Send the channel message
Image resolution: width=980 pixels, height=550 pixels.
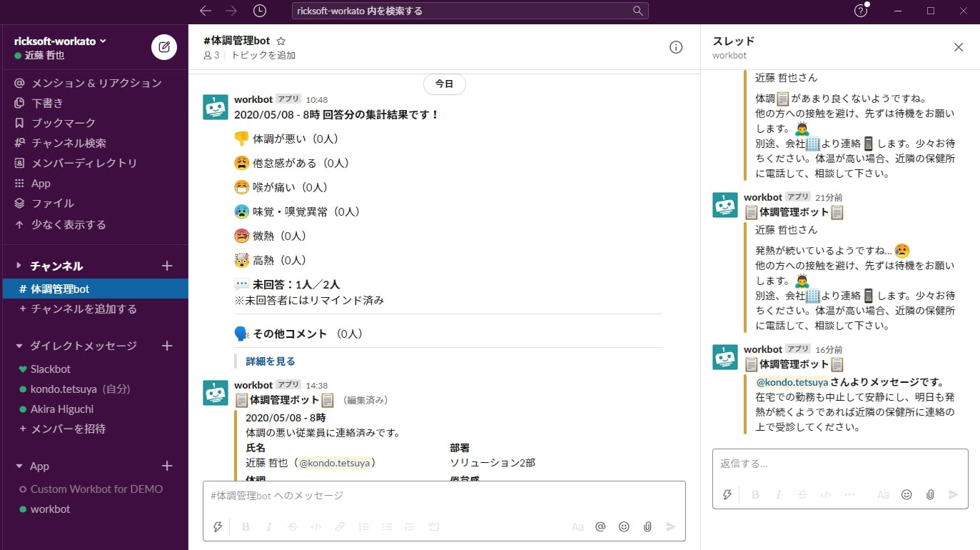point(670,526)
